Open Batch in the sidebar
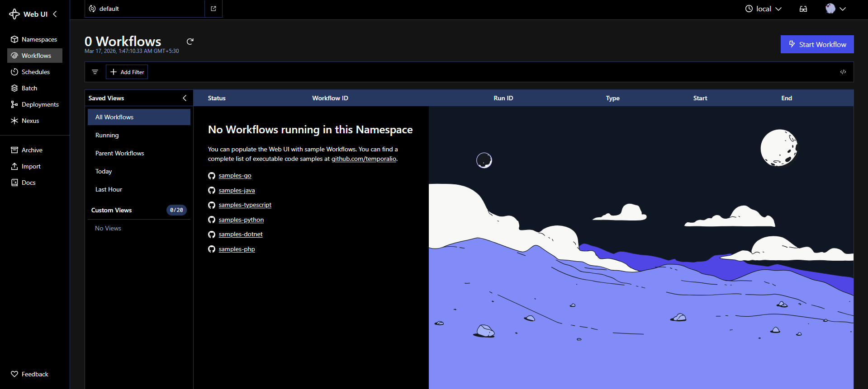868x389 pixels. pyautogui.click(x=34, y=88)
